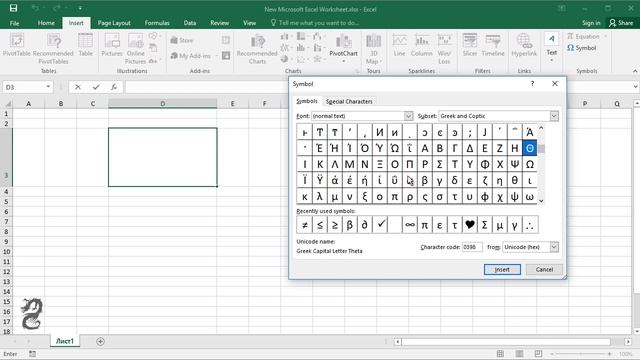Open the File menu
Screen dimensions: 640x360
point(14,23)
